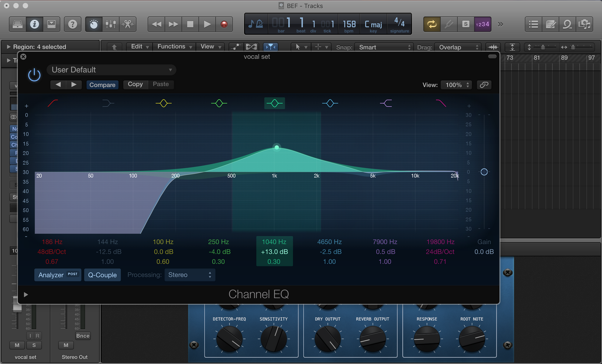602x364 pixels.
Task: Enable the yellow Cycle mode toggle
Action: (x=432, y=25)
